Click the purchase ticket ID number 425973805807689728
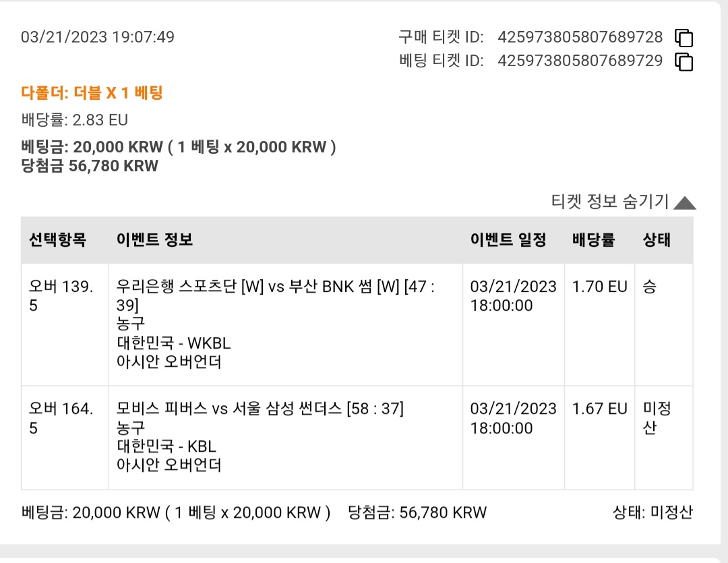This screenshot has height=563, width=728. (x=580, y=37)
